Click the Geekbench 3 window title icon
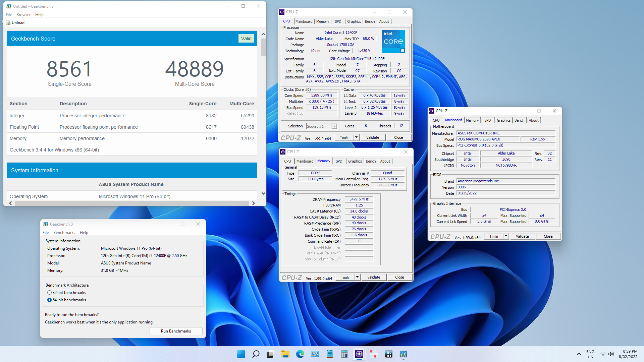This screenshot has height=362, width=644. click(46, 224)
